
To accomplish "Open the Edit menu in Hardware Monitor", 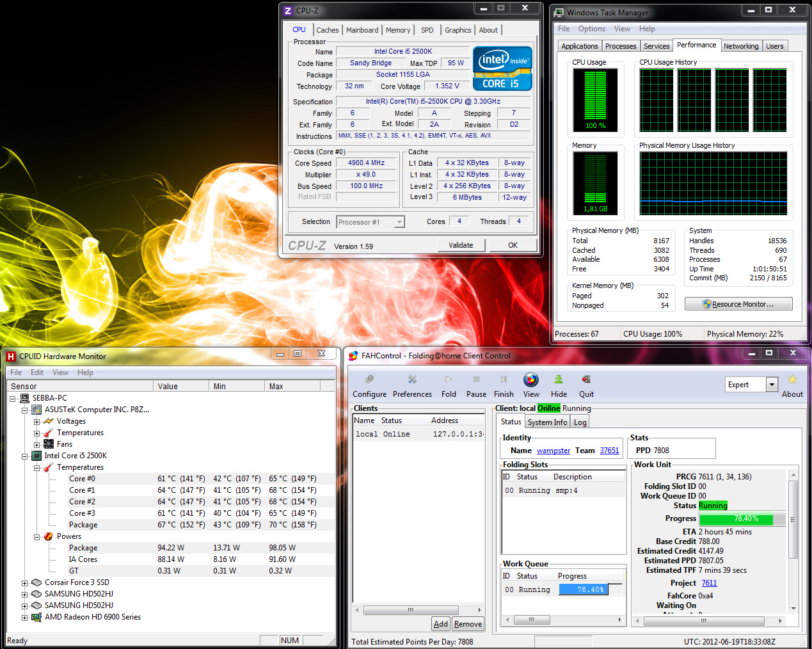I will [x=37, y=373].
